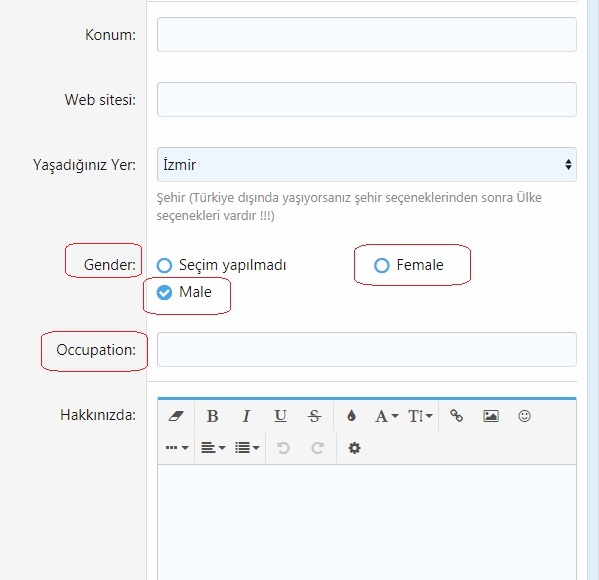Click the Konum: field label
The image size is (599, 580).
coord(110,35)
